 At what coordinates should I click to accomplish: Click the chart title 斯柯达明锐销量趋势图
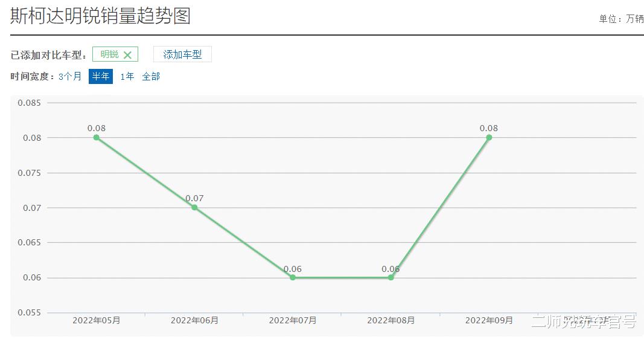(x=100, y=16)
